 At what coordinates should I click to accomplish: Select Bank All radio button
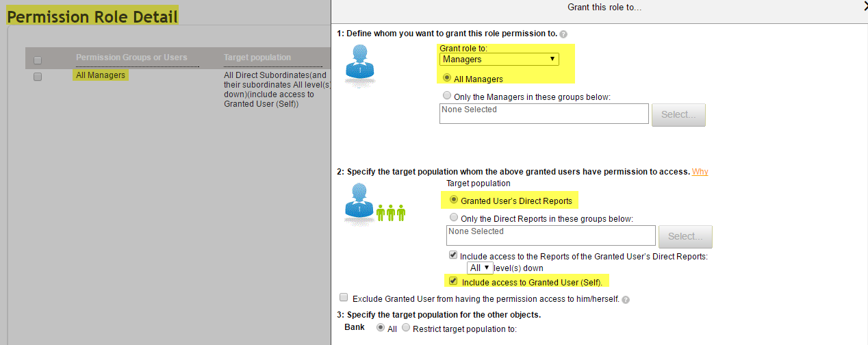[381, 328]
